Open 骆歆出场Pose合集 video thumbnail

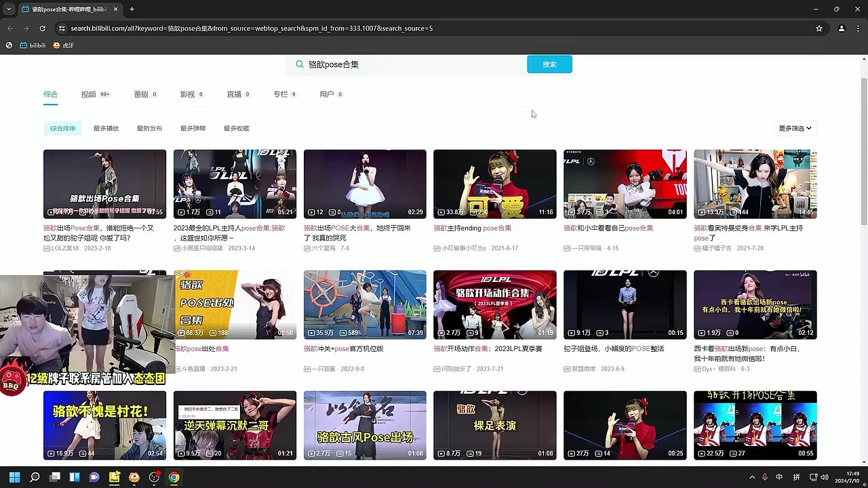[x=104, y=184]
